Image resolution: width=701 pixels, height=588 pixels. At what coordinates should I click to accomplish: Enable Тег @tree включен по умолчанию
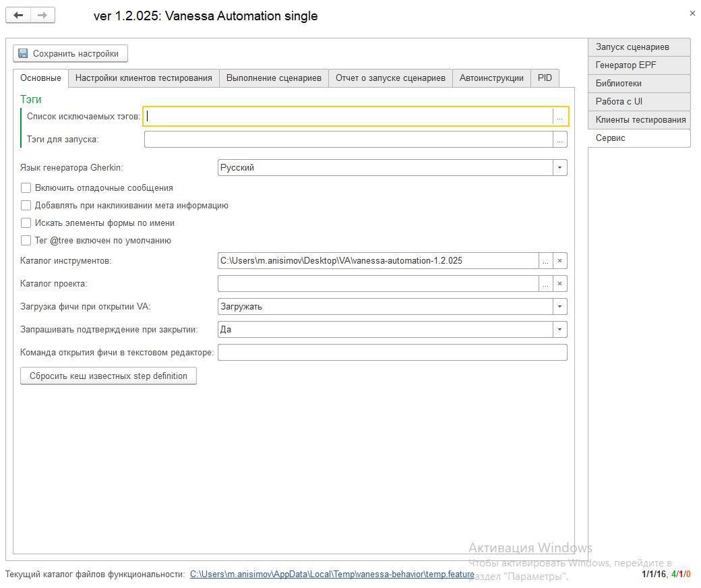point(26,240)
